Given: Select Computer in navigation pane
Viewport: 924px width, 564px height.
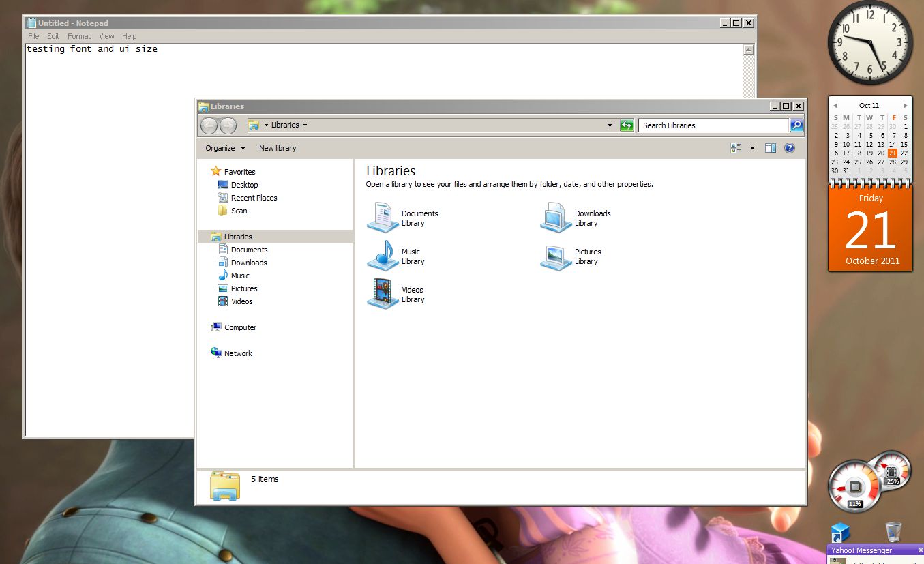Looking at the screenshot, I should click(240, 327).
